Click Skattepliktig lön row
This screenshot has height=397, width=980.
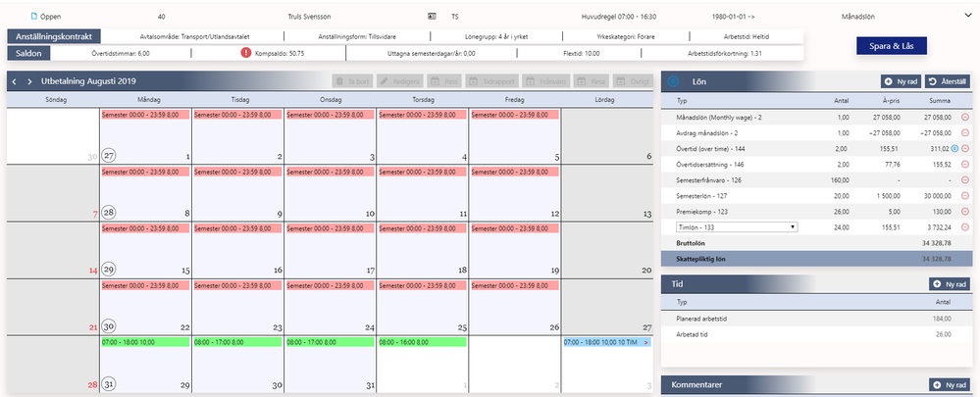(817, 259)
